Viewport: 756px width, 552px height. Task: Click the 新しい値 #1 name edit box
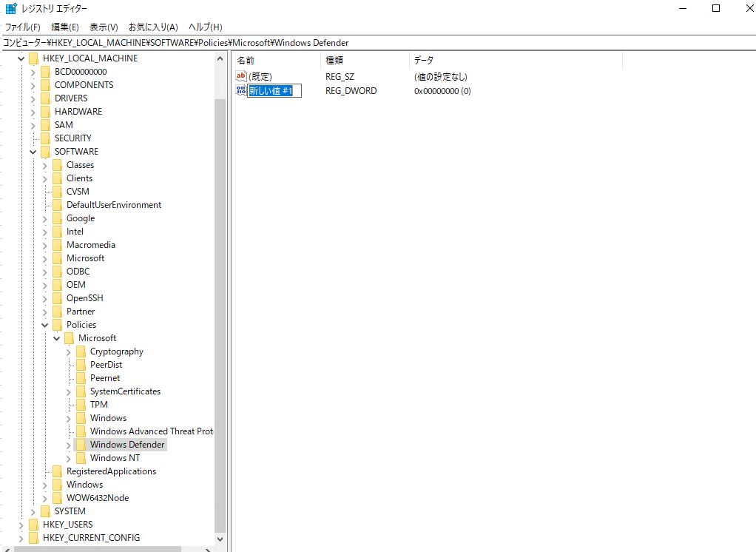pyautogui.click(x=274, y=90)
